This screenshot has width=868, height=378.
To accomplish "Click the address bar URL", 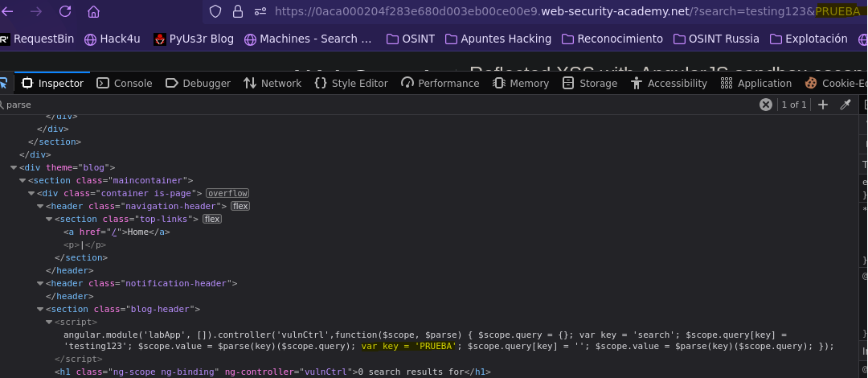I will [x=567, y=11].
